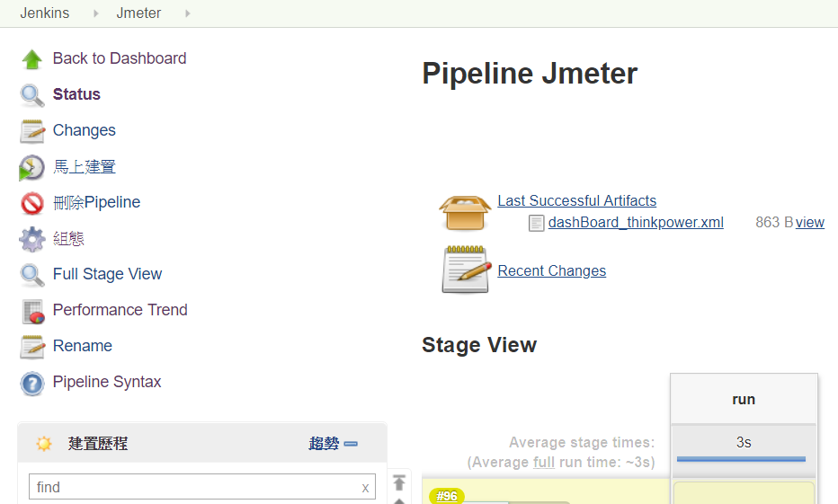838x504 pixels.
Task: Click the Recent Changes notepad icon
Action: click(466, 270)
